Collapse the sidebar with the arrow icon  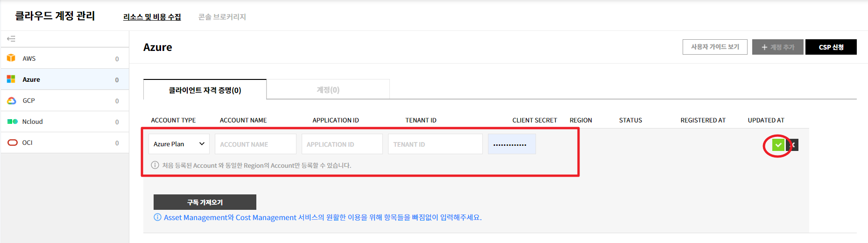(x=11, y=39)
